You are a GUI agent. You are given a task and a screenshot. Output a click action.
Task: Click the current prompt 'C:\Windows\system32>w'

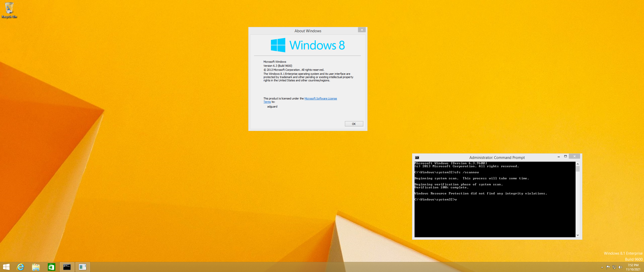tap(436, 199)
